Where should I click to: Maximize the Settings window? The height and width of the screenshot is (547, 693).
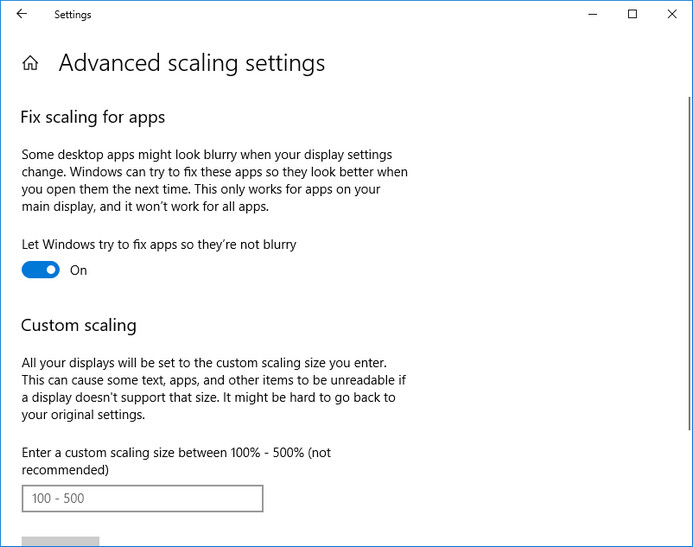[632, 14]
